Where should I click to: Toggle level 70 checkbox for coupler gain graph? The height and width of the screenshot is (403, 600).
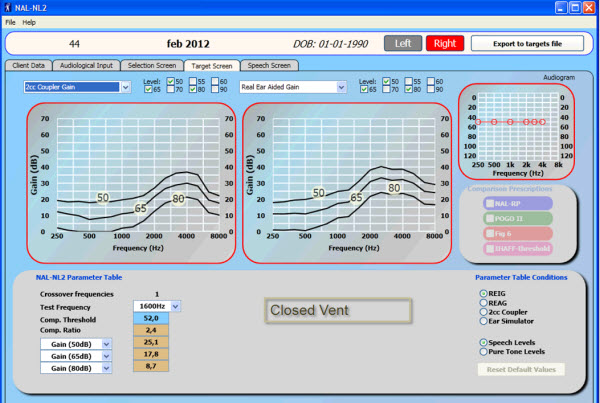coord(171,89)
